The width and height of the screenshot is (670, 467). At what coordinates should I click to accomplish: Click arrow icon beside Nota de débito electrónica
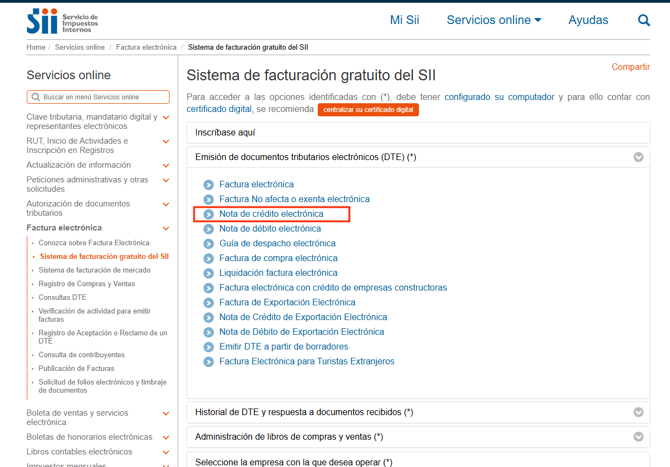[x=209, y=229]
